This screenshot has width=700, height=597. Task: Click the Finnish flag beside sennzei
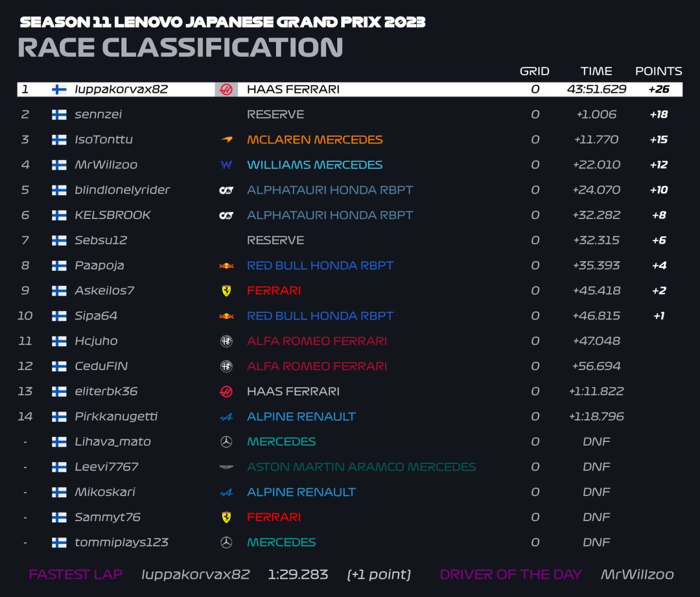(x=59, y=115)
